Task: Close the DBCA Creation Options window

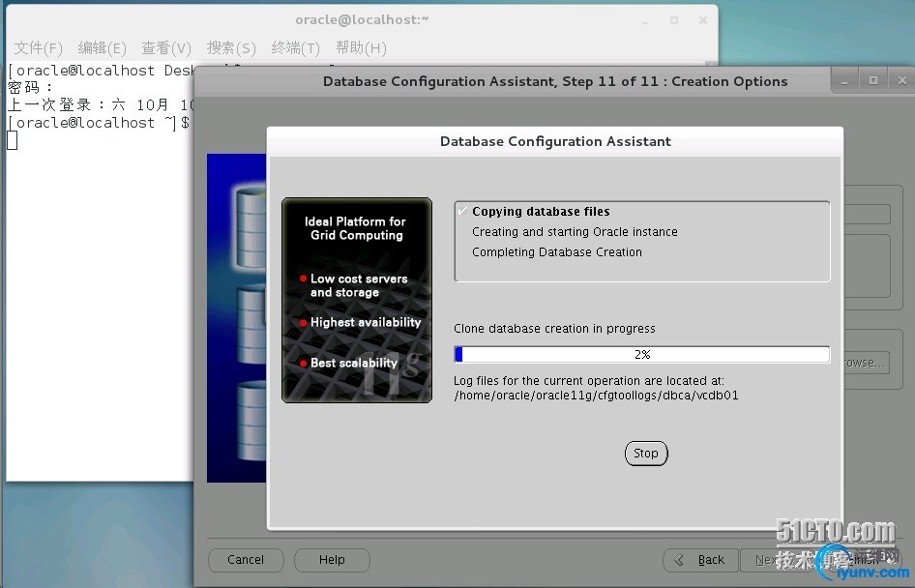Action: click(x=901, y=81)
